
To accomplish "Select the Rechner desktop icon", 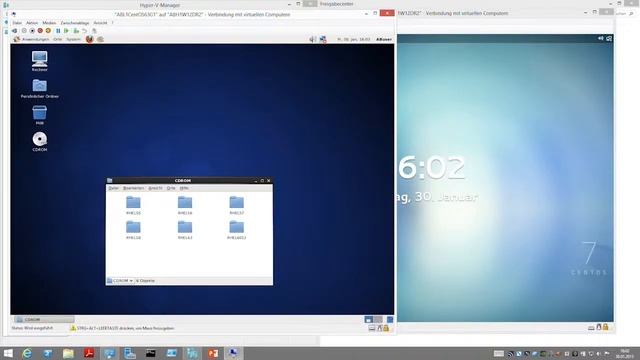I will pos(40,61).
